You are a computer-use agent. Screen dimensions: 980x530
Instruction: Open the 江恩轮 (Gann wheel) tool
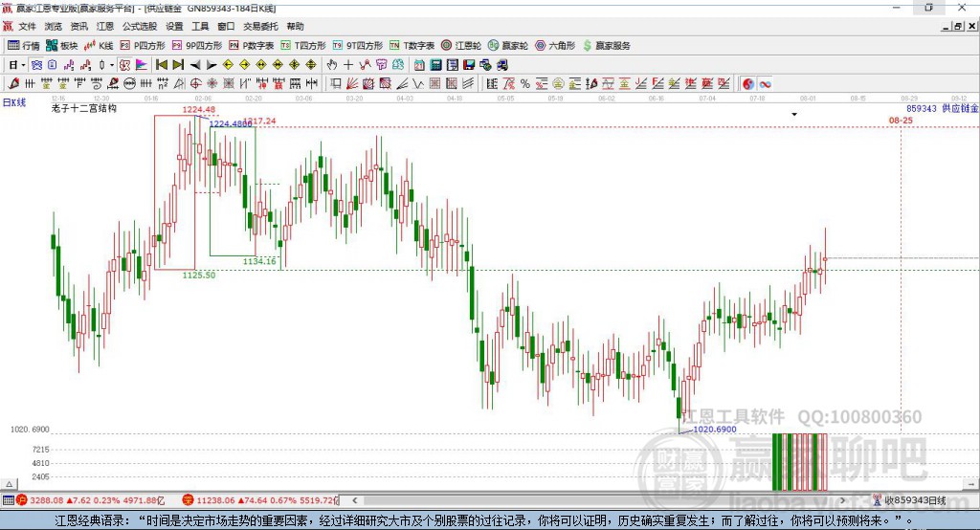(461, 46)
